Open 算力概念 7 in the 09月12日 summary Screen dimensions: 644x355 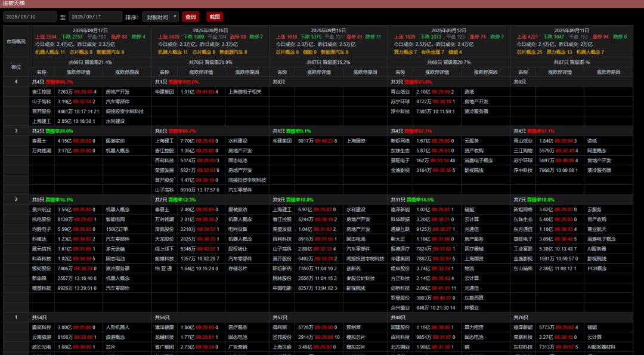pyautogui.click(x=405, y=52)
